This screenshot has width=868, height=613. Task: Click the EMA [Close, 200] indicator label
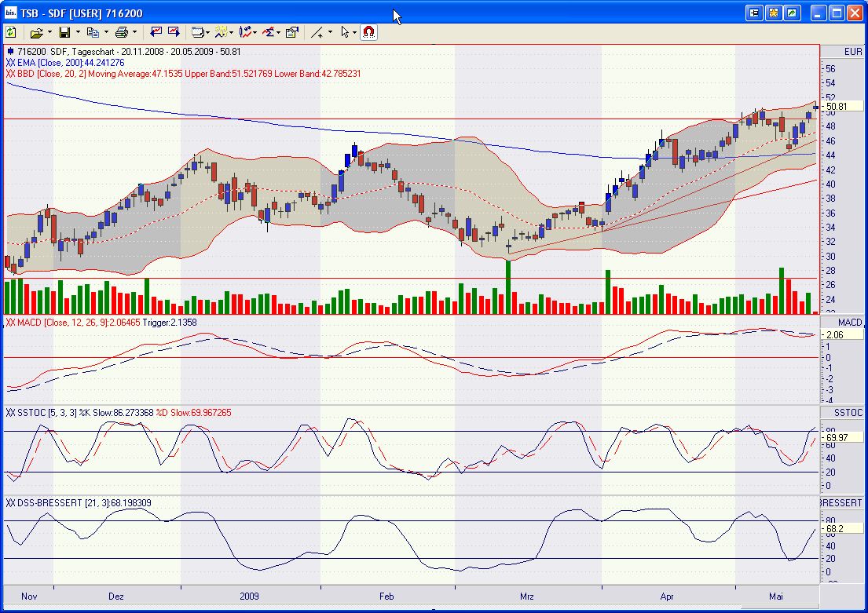point(65,63)
